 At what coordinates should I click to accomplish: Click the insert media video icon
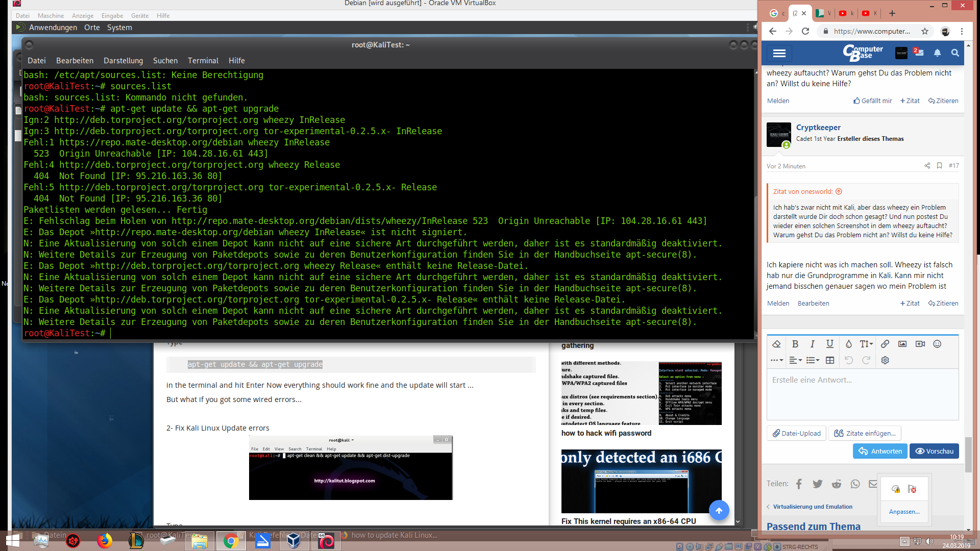tap(920, 344)
